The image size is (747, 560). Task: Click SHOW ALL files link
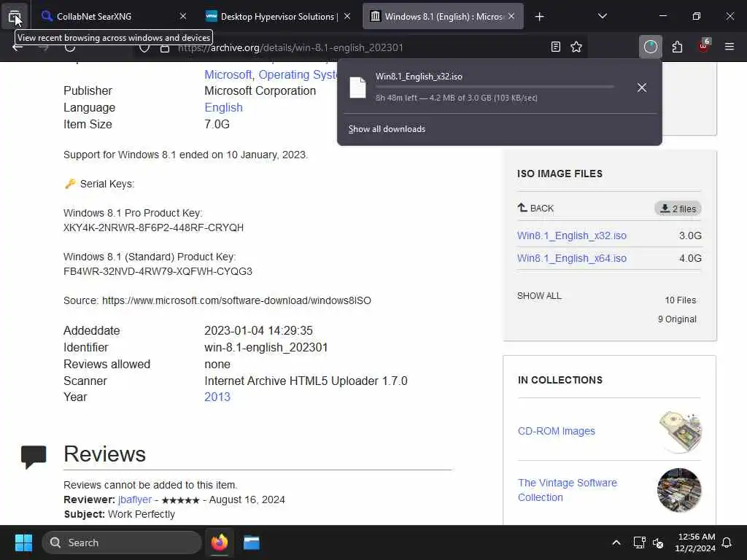pos(539,296)
